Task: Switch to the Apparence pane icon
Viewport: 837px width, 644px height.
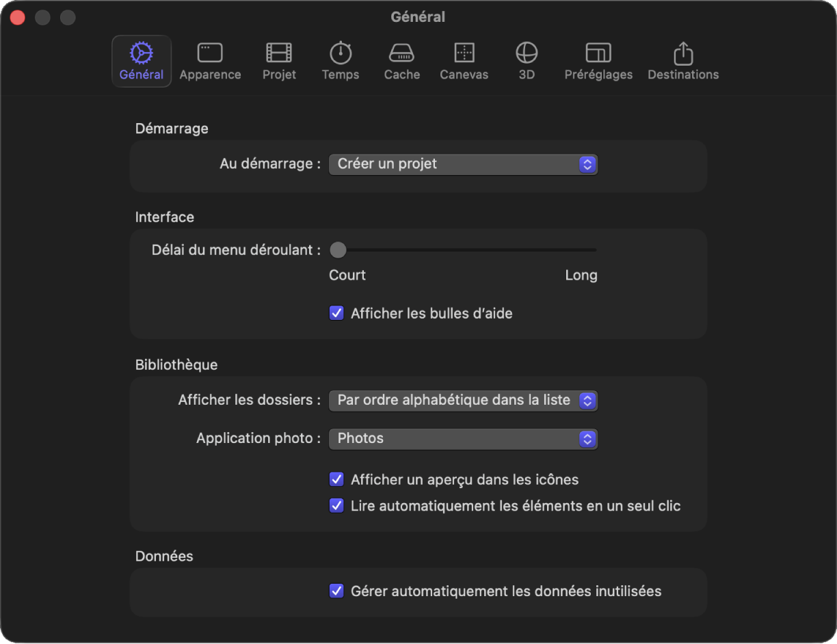Action: tap(210, 53)
